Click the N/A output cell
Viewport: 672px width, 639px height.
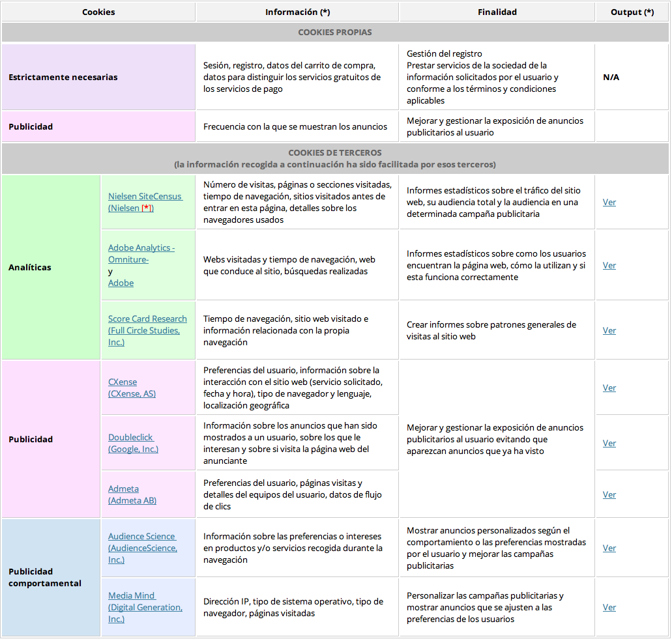632,77
